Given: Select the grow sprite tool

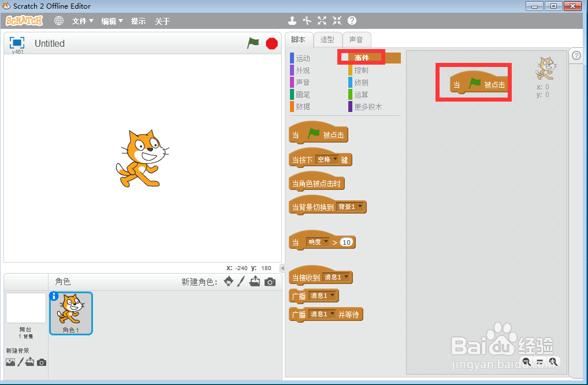Looking at the screenshot, I should tap(321, 20).
